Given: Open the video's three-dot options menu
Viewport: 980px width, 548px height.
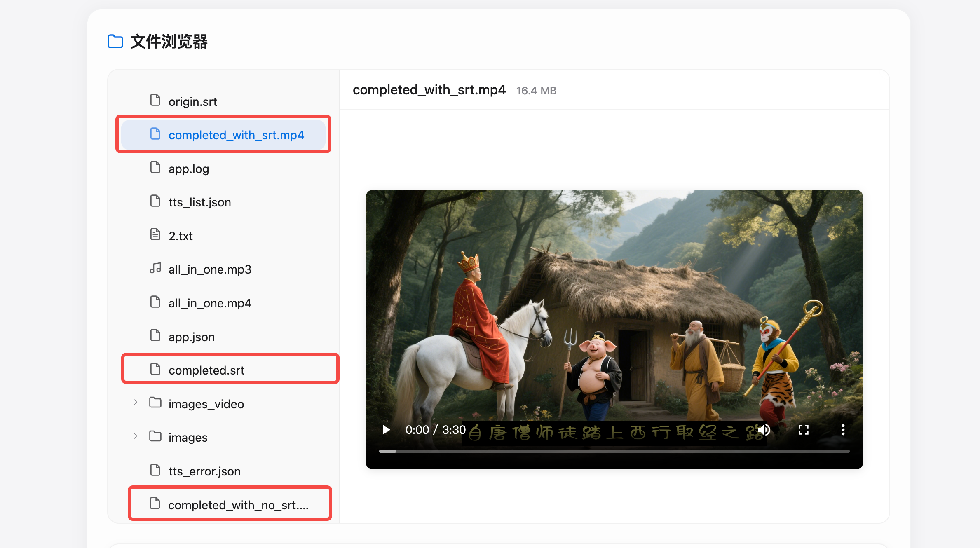Looking at the screenshot, I should (843, 430).
